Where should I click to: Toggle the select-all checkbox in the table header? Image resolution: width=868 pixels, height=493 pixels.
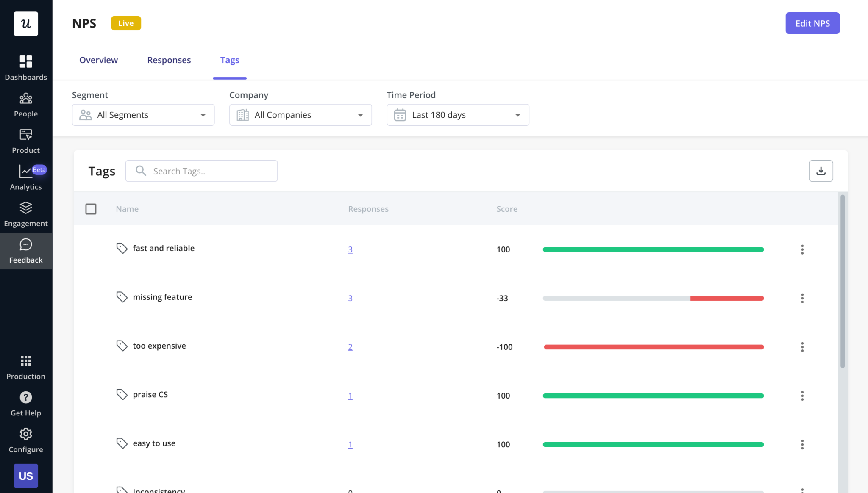tap(91, 209)
